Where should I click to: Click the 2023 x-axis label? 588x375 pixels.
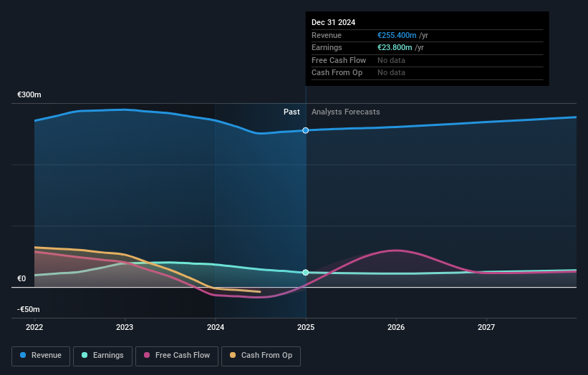[125, 327]
